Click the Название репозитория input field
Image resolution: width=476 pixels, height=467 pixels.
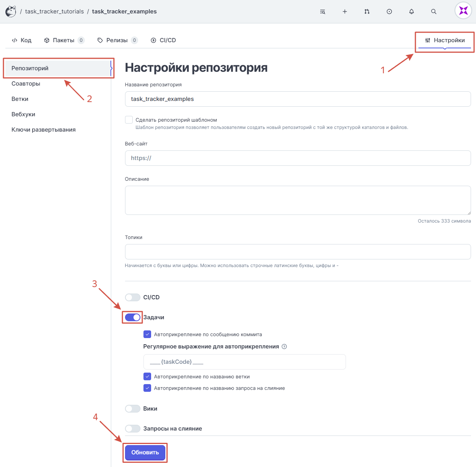(x=298, y=99)
